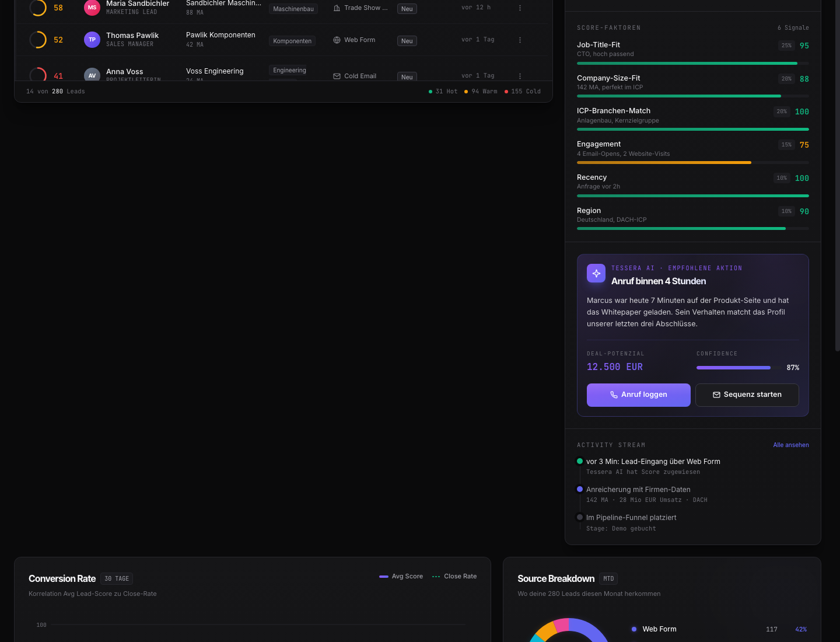Click the Trade Show source icon
The image size is (840, 642).
(x=337, y=8)
